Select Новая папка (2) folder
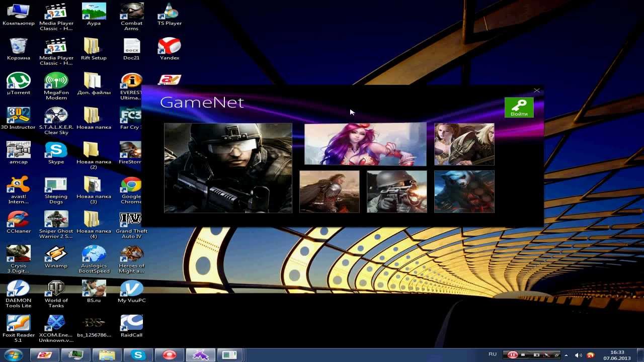Image resolution: width=644 pixels, height=362 pixels. click(x=94, y=155)
